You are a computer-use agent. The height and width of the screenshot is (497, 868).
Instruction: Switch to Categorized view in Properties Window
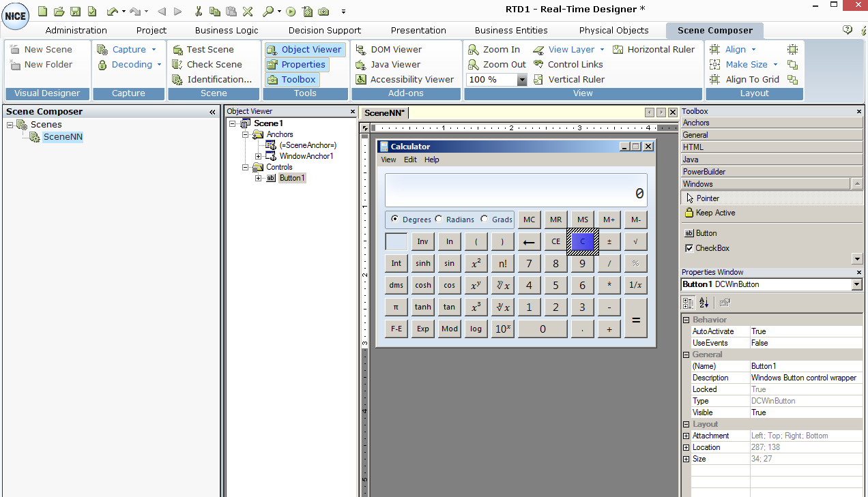[x=689, y=303]
